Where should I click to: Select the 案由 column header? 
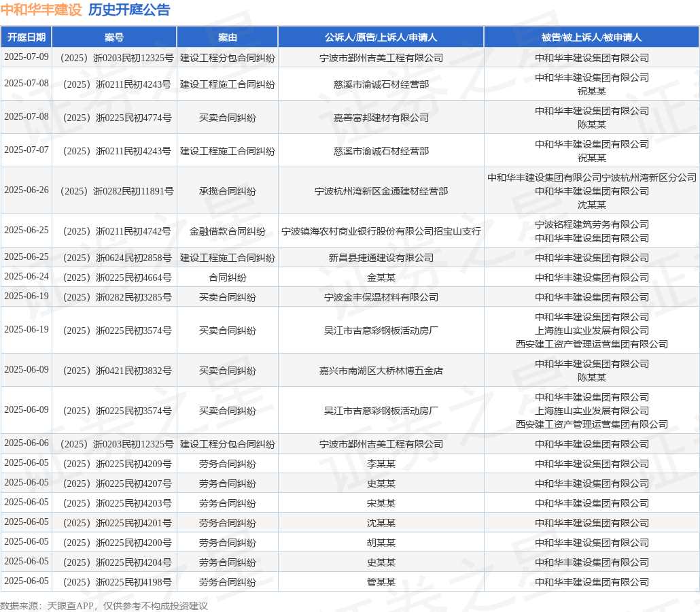tap(228, 37)
